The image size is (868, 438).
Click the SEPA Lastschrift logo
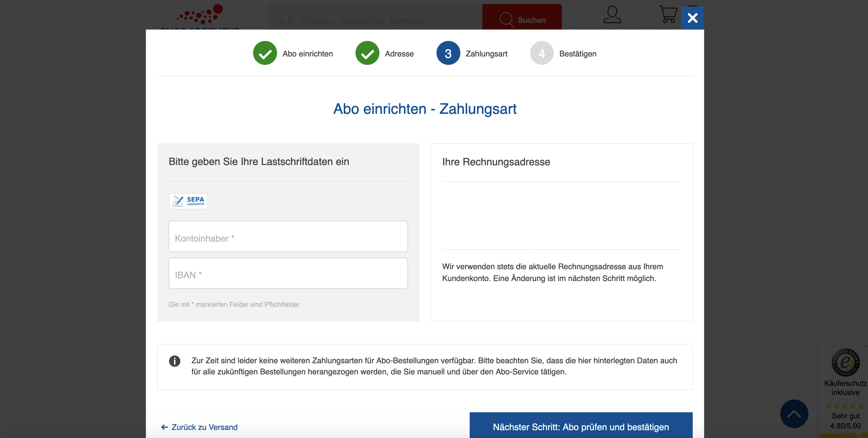click(188, 201)
